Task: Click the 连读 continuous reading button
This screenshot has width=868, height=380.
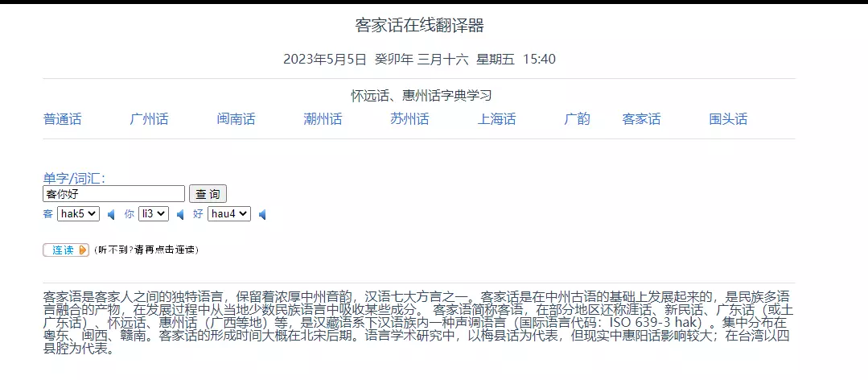Action: [x=66, y=250]
